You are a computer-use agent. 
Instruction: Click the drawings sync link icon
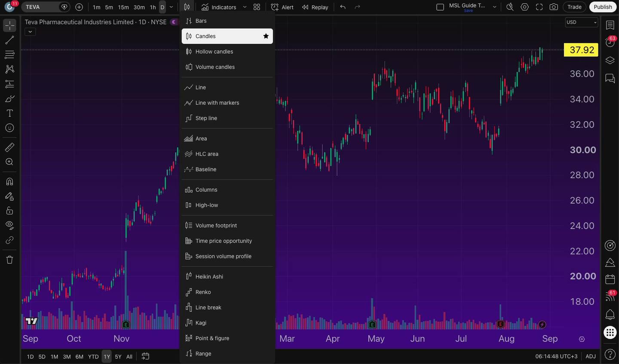click(9, 240)
